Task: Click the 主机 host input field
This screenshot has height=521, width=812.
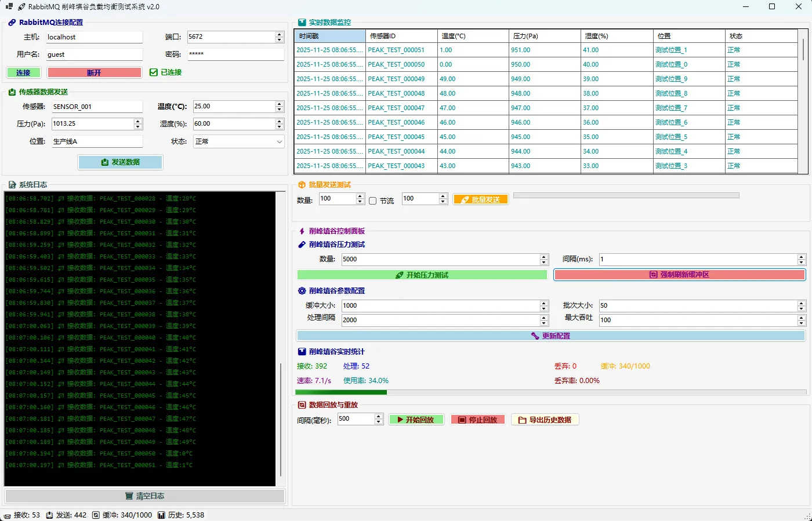Action: (94, 37)
